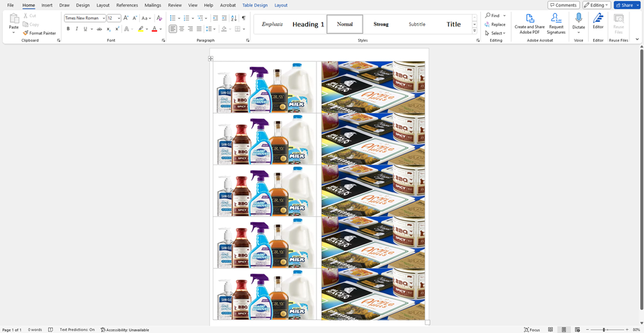
Task: Toggle show paragraph marks
Action: click(244, 18)
